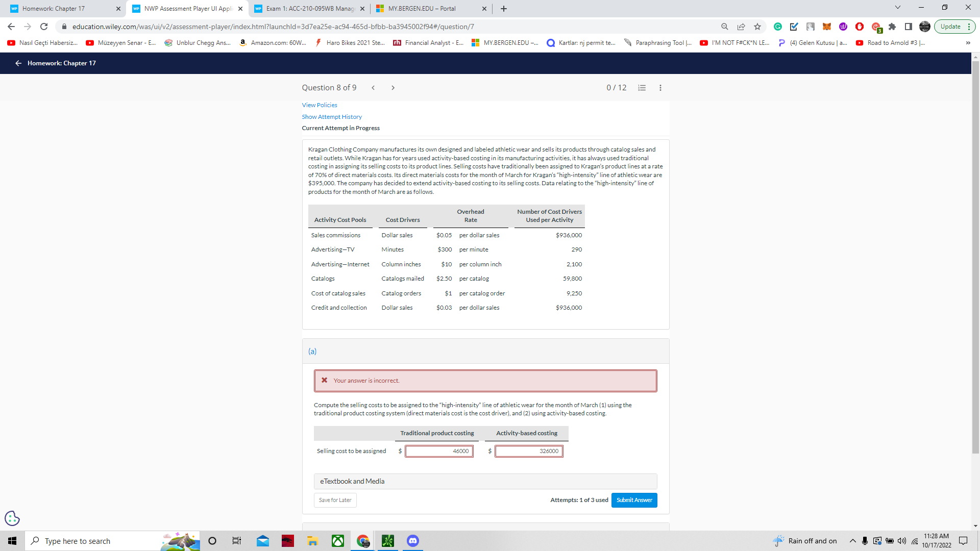Click the Traditional product costing answer field
The height and width of the screenshot is (551, 980).
coord(439,451)
